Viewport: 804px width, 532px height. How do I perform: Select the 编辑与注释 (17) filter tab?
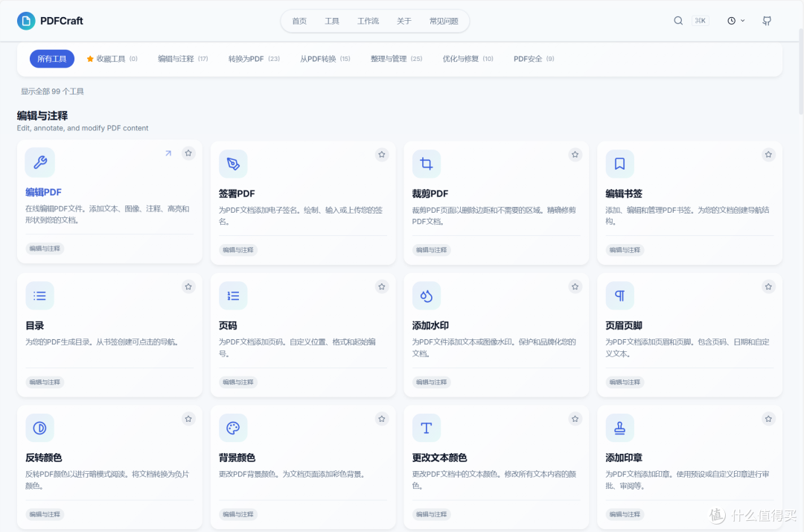tap(183, 59)
